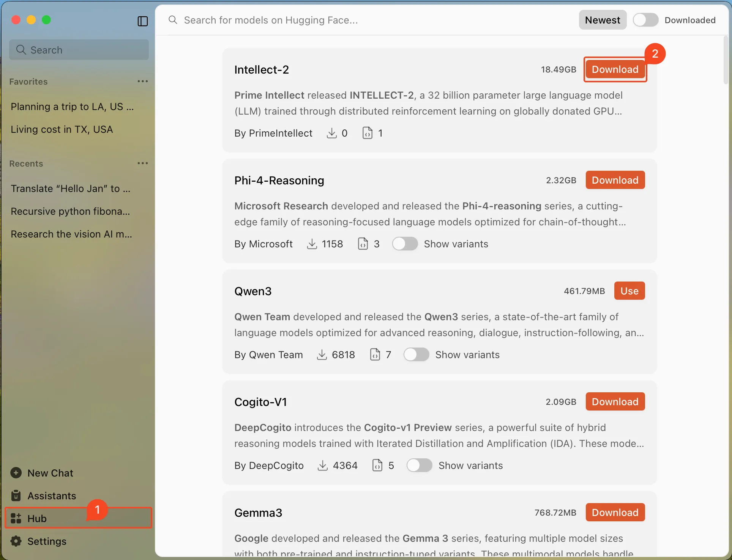Click the Intellect-2 download count icon
The height and width of the screenshot is (560, 732).
331,133
